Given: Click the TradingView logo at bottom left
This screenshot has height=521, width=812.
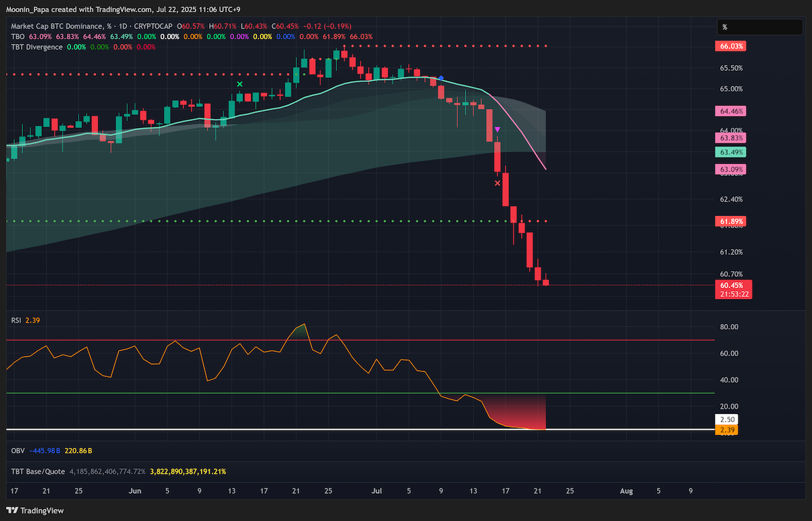Looking at the screenshot, I should [x=35, y=509].
